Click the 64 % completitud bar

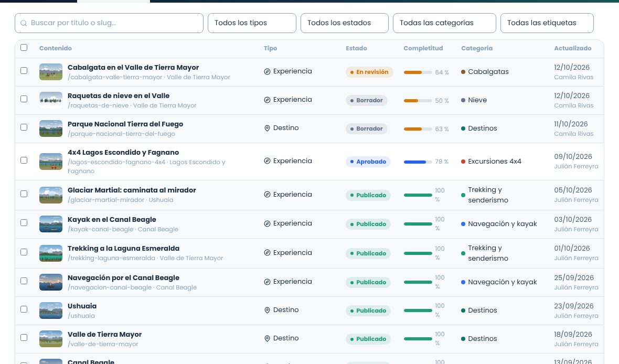pos(418,72)
